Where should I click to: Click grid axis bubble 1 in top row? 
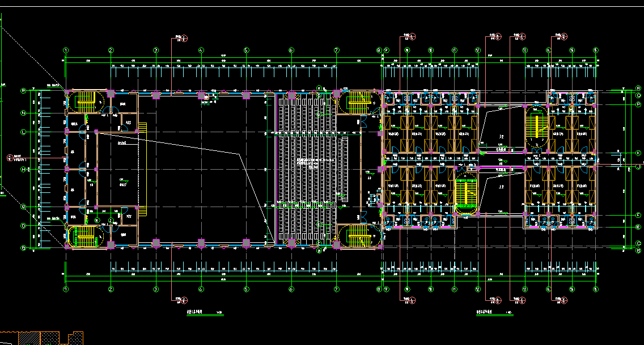pyautogui.click(x=66, y=51)
